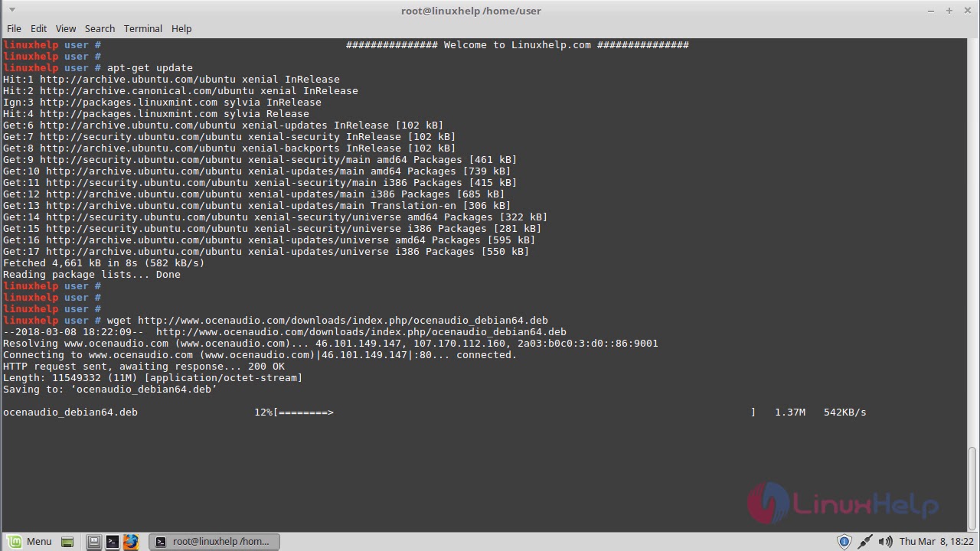Click the 'Resolving www.ocenaudio.com' line
Screen dimensions: 980x551
pos(331,344)
